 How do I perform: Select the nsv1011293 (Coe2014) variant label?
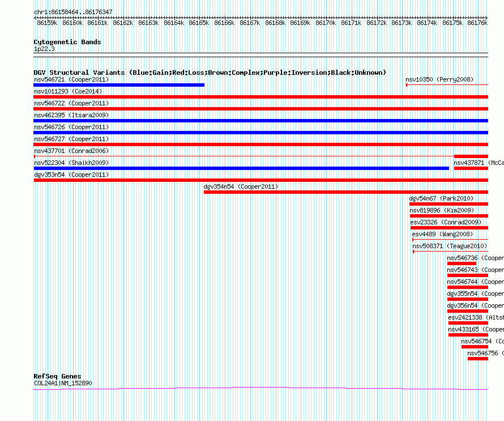(x=68, y=91)
